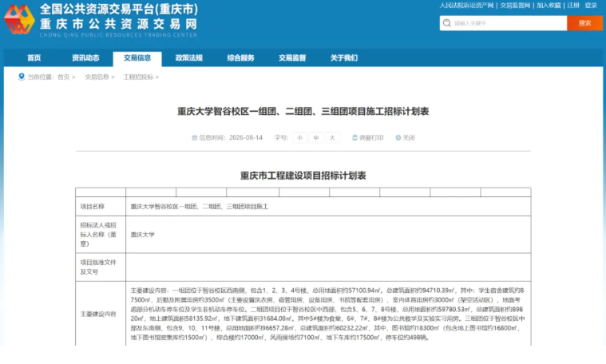The width and height of the screenshot is (606, 364).
Task: Click the 加入收藏 link
Action: point(549,6)
